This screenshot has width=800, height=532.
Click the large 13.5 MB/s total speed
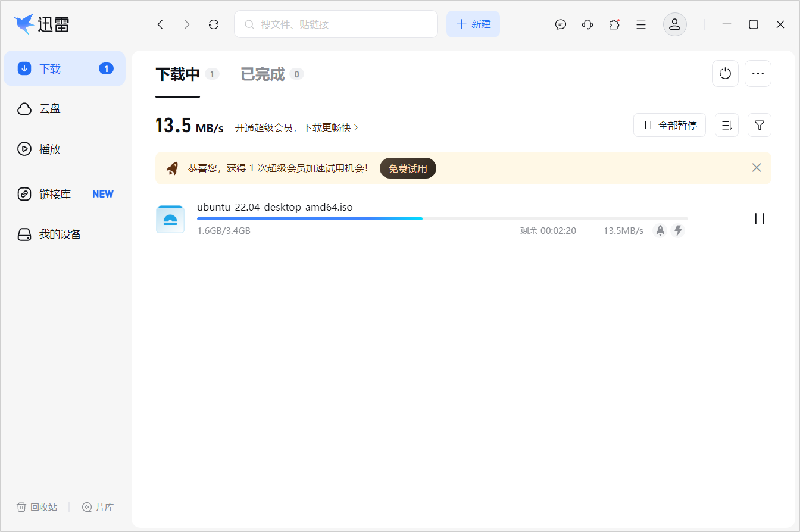click(x=189, y=126)
